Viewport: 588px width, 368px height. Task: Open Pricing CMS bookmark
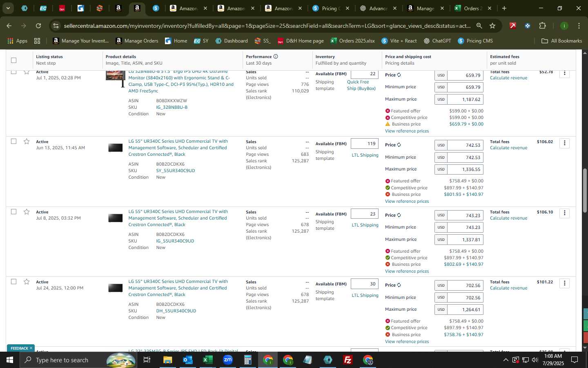click(475, 41)
